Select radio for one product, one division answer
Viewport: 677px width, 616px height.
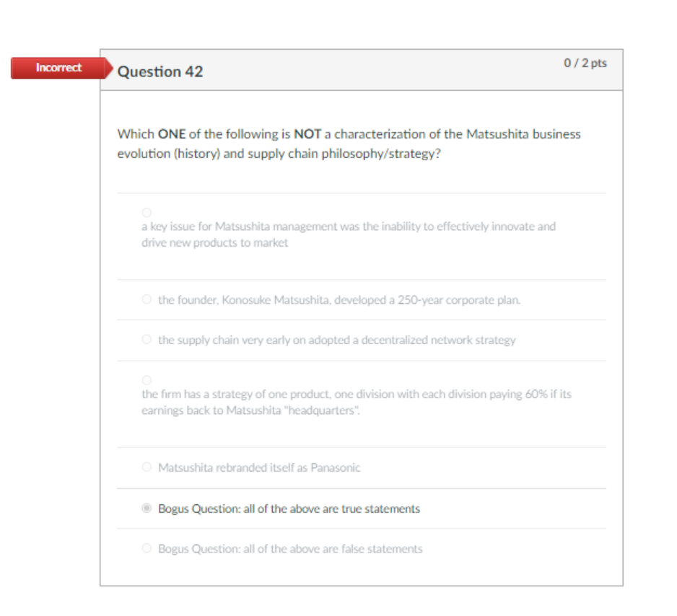click(x=147, y=380)
